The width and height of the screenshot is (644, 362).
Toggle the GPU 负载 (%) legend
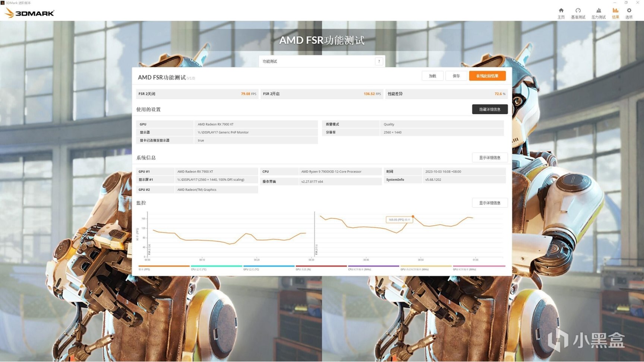point(321,268)
